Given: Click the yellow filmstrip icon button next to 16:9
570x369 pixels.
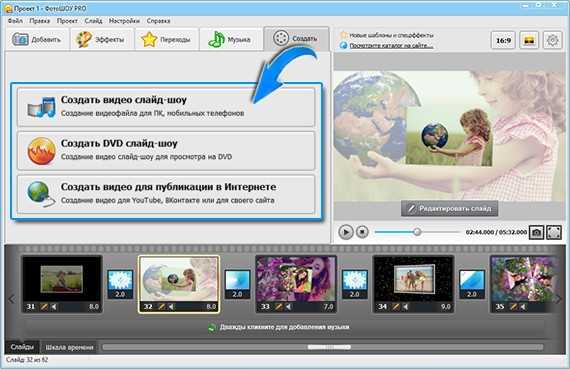Looking at the screenshot, I should pos(529,40).
